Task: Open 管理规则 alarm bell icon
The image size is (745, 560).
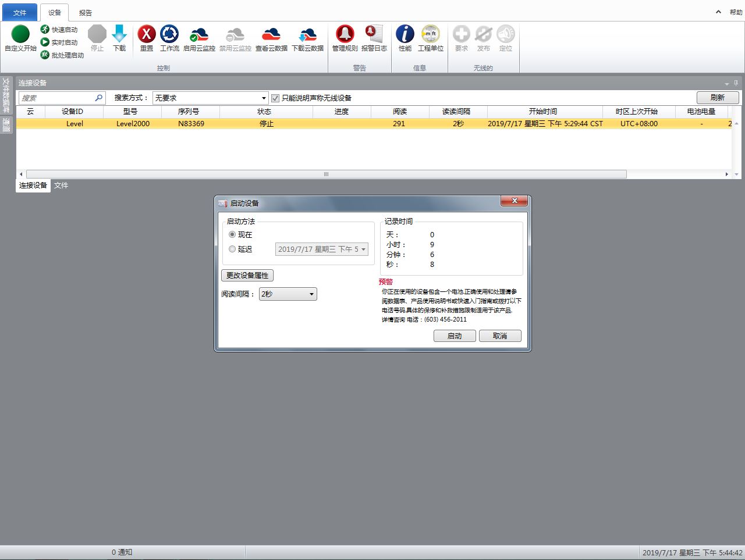Action: (x=345, y=34)
